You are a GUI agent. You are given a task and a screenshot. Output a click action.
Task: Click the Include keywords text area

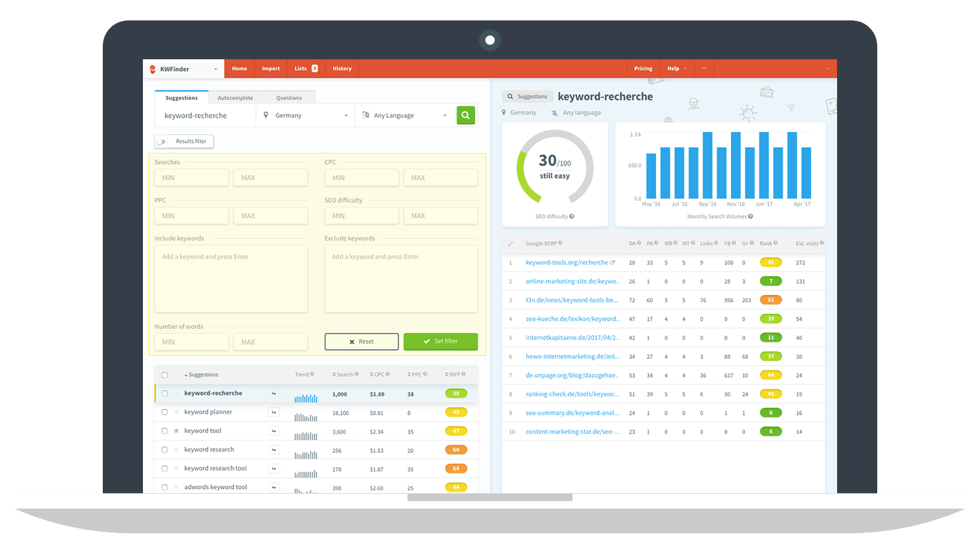click(x=231, y=279)
